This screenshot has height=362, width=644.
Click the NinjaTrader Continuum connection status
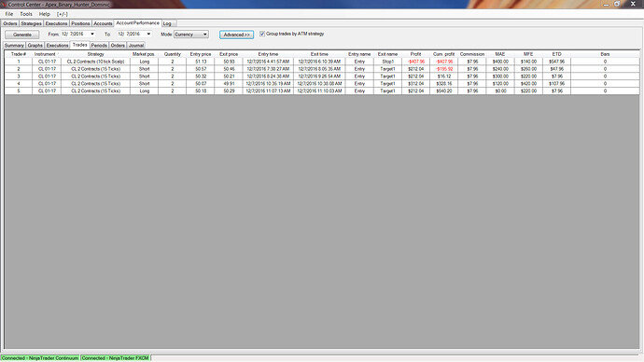(40, 358)
